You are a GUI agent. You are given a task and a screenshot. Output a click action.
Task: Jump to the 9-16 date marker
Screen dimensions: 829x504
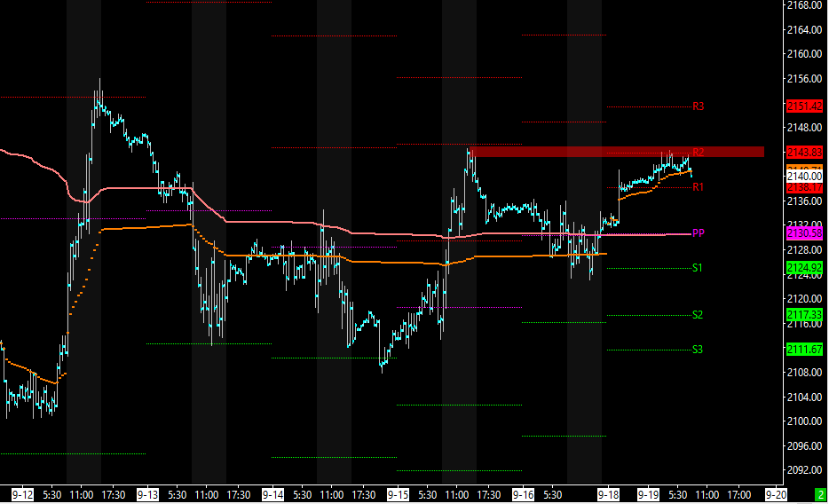click(523, 495)
